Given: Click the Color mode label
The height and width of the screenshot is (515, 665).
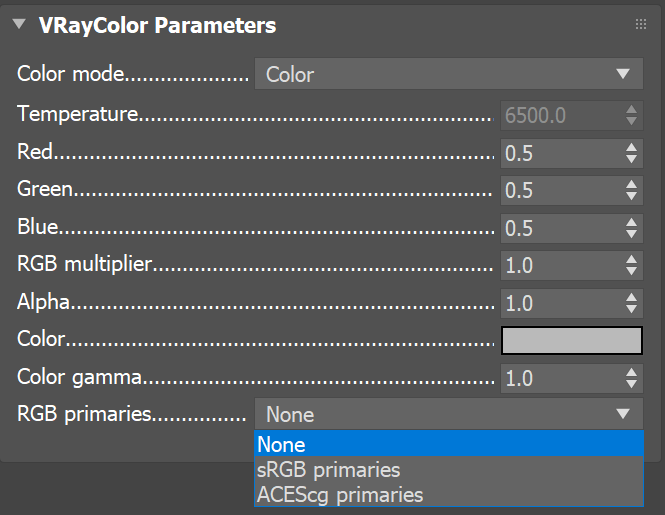Looking at the screenshot, I should [x=70, y=74].
